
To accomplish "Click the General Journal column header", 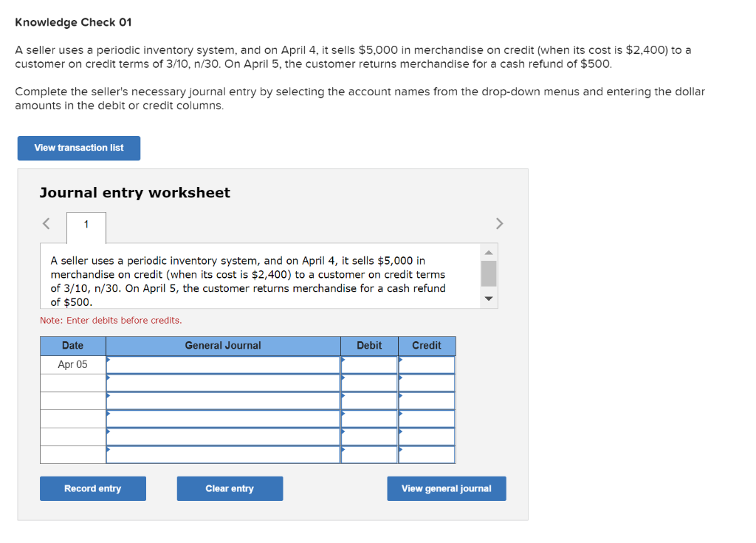I will (223, 345).
